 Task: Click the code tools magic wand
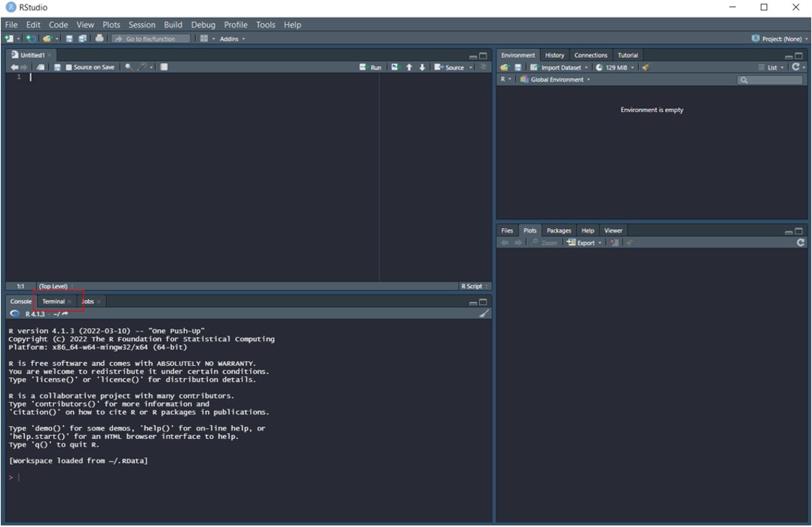pos(142,67)
